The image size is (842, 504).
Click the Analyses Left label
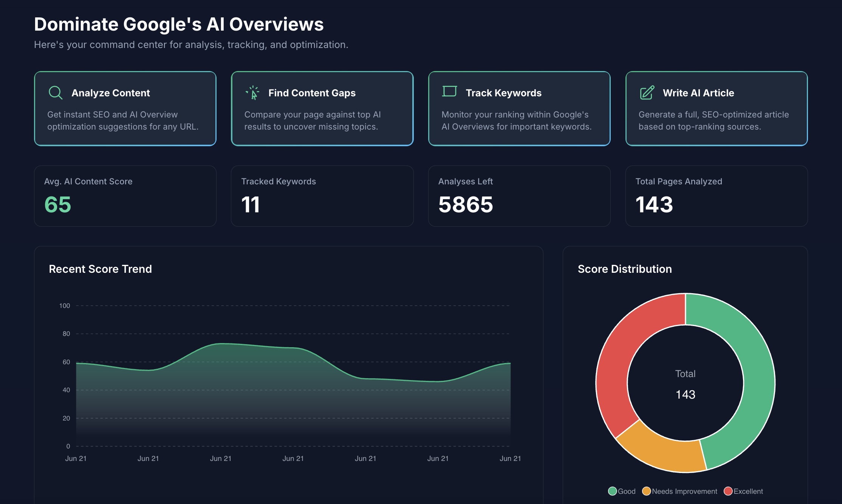pyautogui.click(x=466, y=181)
